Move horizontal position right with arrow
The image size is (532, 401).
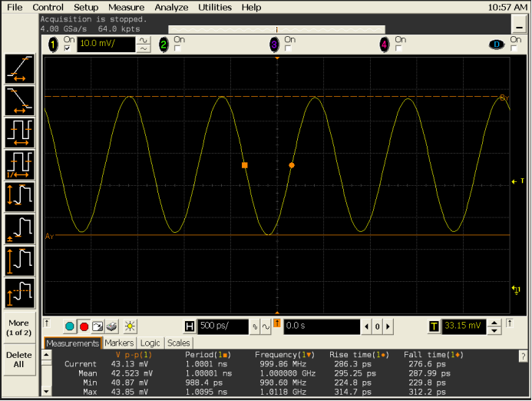tap(388, 326)
